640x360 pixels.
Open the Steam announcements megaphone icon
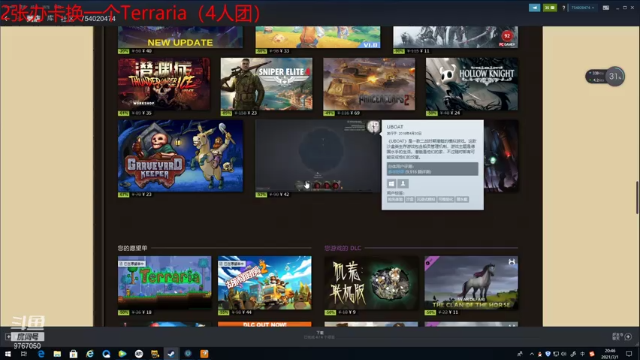click(x=534, y=8)
